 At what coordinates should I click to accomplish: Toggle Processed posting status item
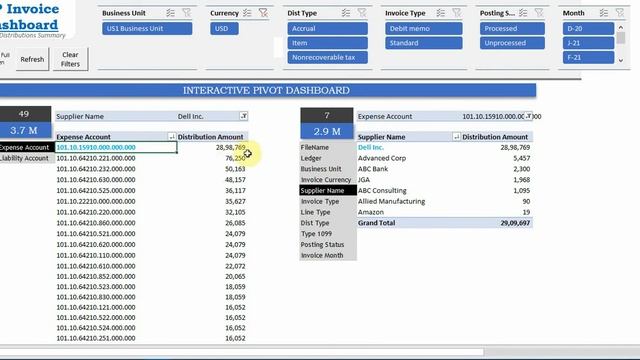tap(512, 29)
